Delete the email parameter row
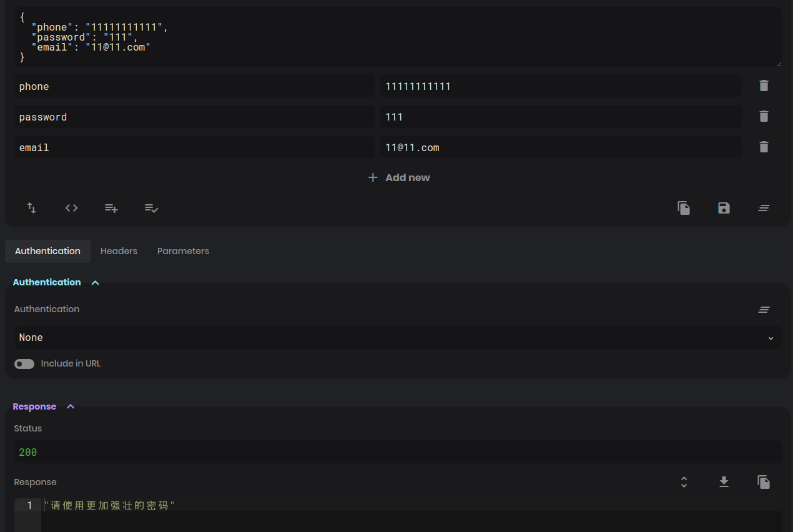This screenshot has width=793, height=532. 764,147
